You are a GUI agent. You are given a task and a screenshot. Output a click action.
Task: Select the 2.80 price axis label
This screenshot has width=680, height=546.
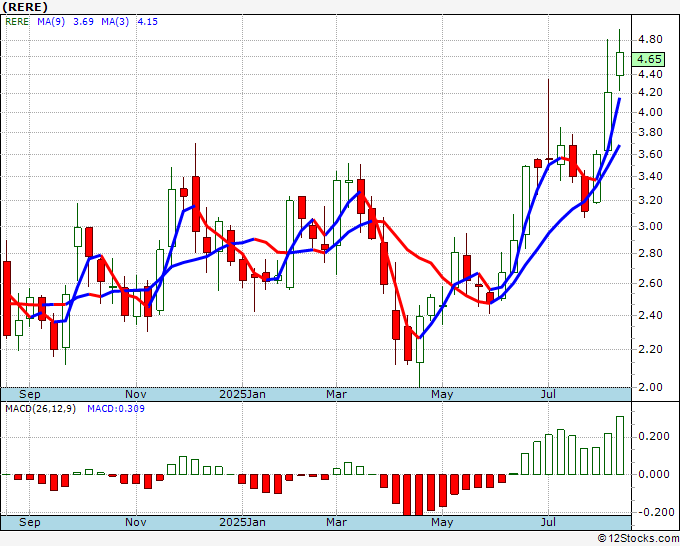(650, 253)
